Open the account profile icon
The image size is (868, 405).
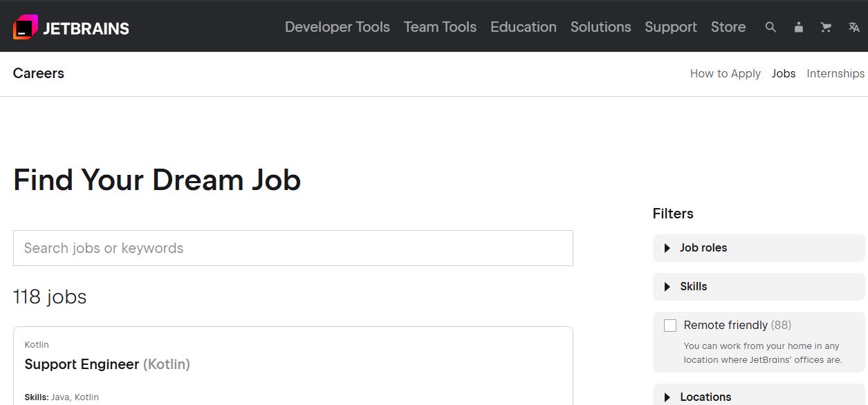(x=799, y=27)
